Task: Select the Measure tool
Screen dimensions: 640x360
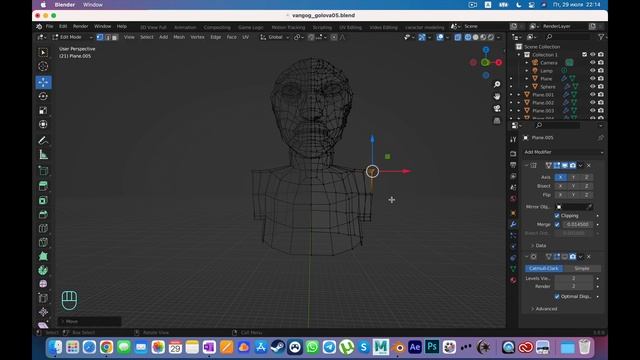Action: (x=43, y=155)
